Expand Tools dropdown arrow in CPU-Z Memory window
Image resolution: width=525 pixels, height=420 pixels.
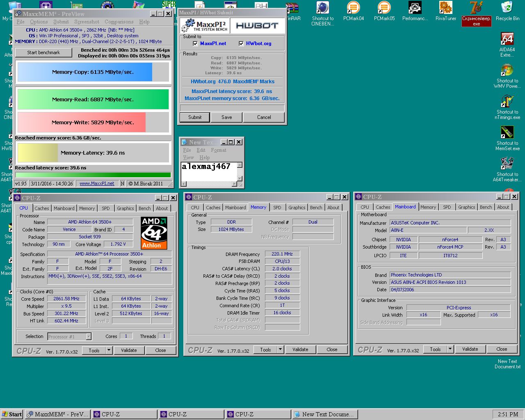coord(280,349)
